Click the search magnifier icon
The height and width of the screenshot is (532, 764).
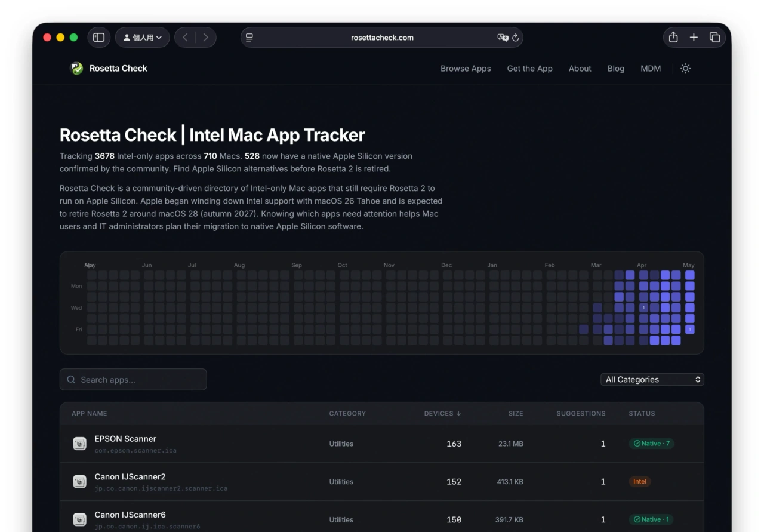point(72,380)
